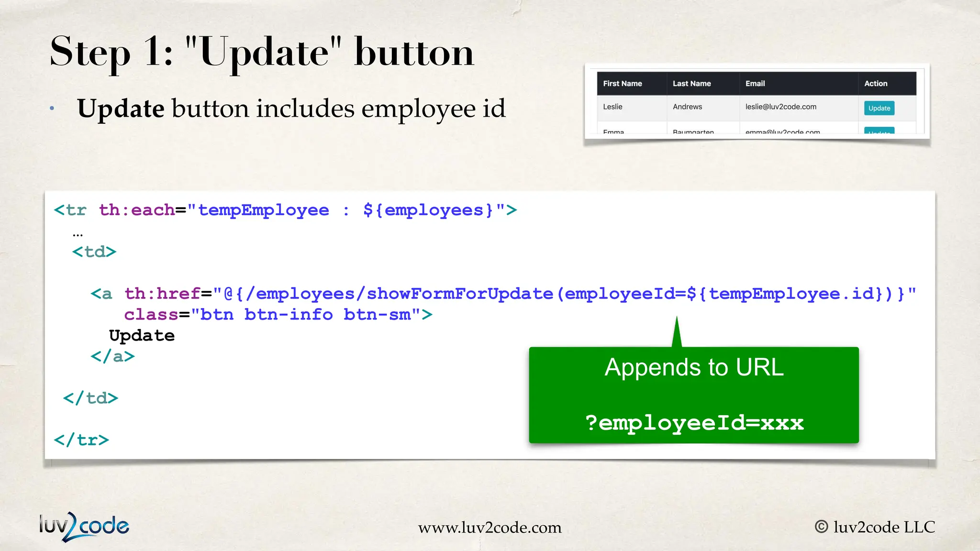The image size is (980, 551).
Task: Click the closing </a> tag in code
Action: (112, 356)
